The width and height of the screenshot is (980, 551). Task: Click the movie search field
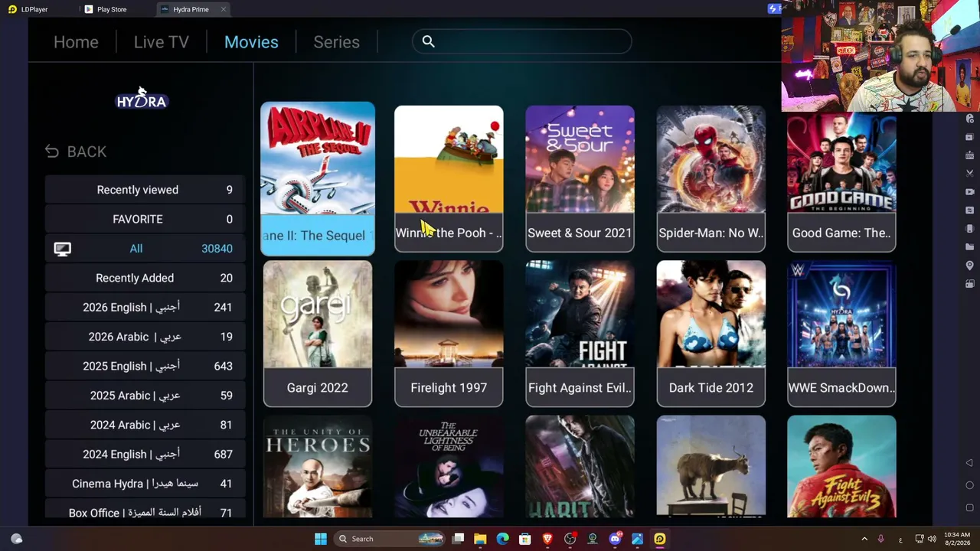click(522, 41)
